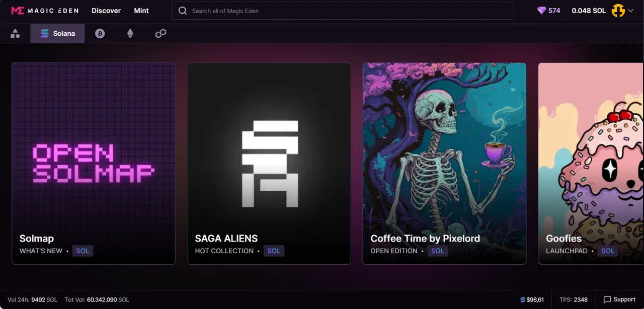Open the Solmap collection card
This screenshot has height=309, width=644.
coord(94,164)
